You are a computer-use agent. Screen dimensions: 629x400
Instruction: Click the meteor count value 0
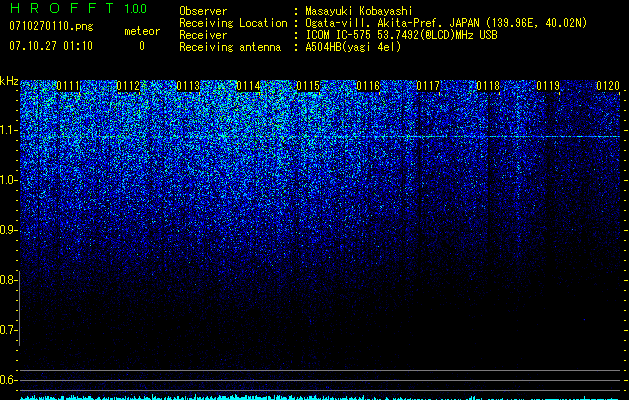coord(142,46)
